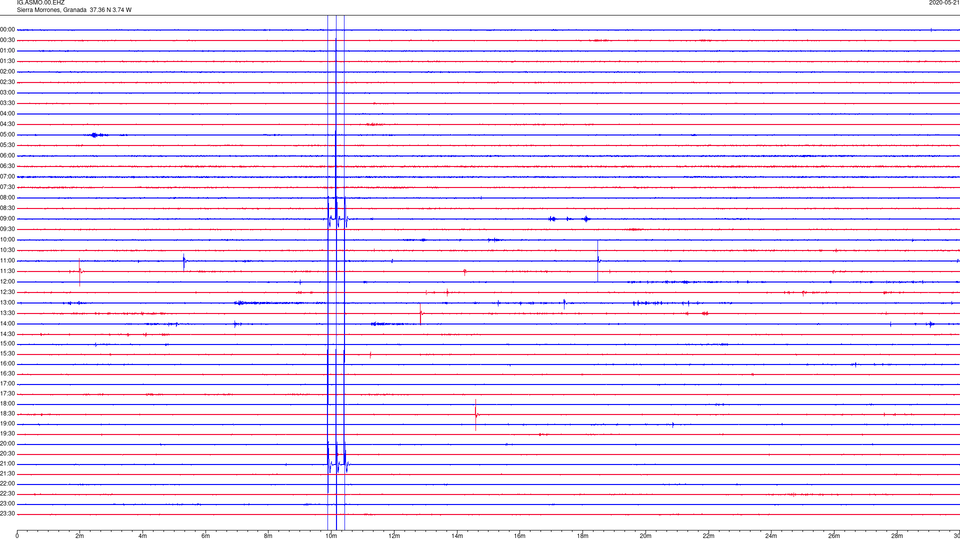Screen dimensions: 960x540
Task: Select the 12:30 trace time label
Action: click(7, 292)
